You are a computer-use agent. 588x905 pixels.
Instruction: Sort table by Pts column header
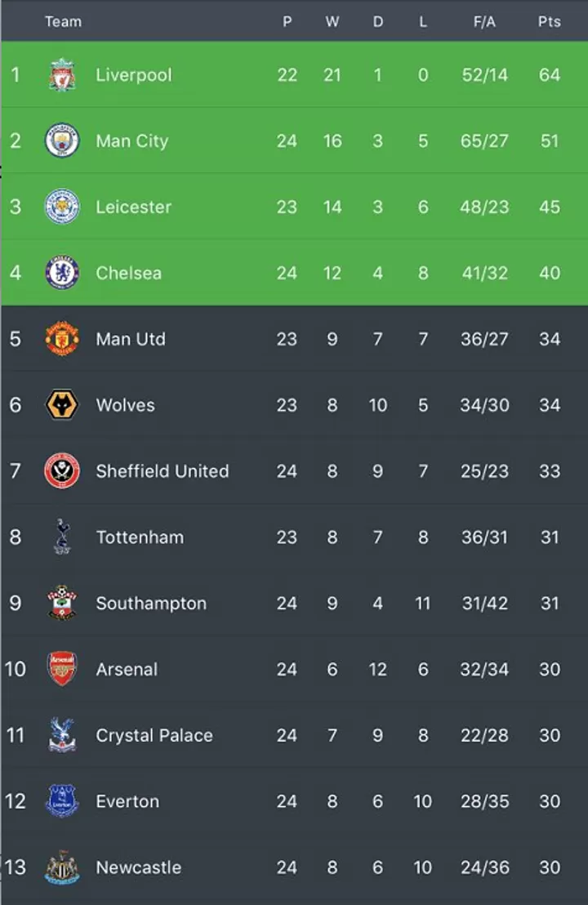click(550, 22)
